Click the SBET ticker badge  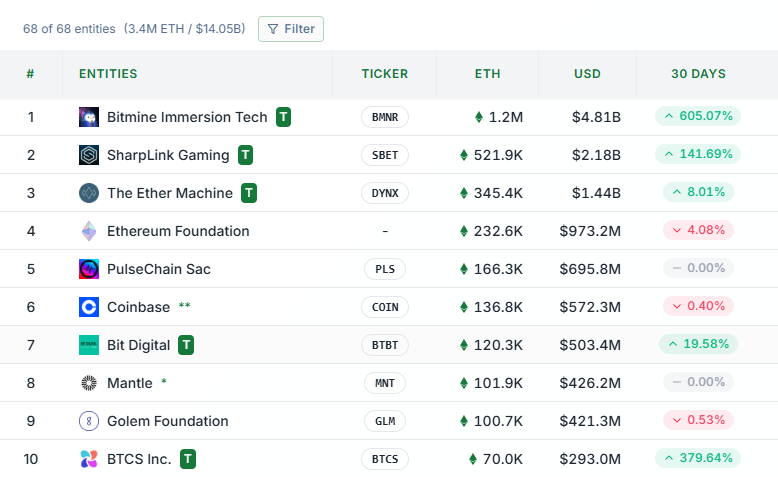385,155
